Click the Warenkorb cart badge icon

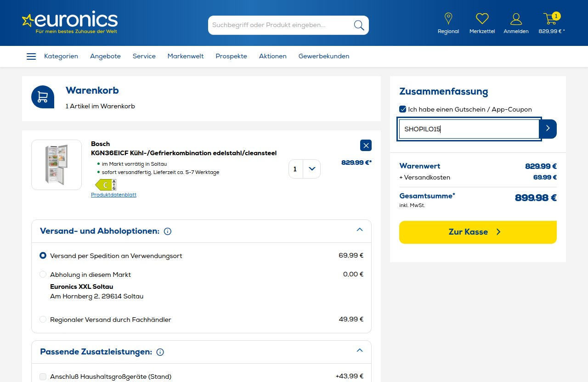point(43,97)
